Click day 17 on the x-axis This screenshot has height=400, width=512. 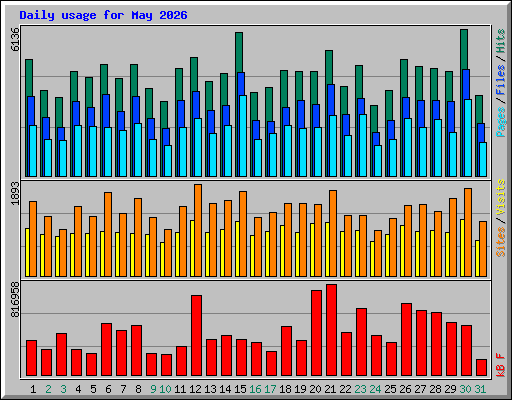click(270, 389)
